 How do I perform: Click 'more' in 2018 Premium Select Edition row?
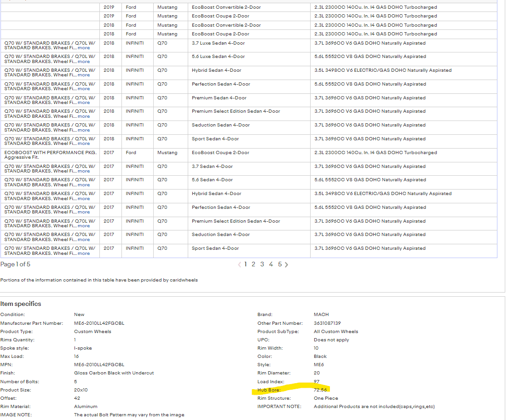coord(84,116)
